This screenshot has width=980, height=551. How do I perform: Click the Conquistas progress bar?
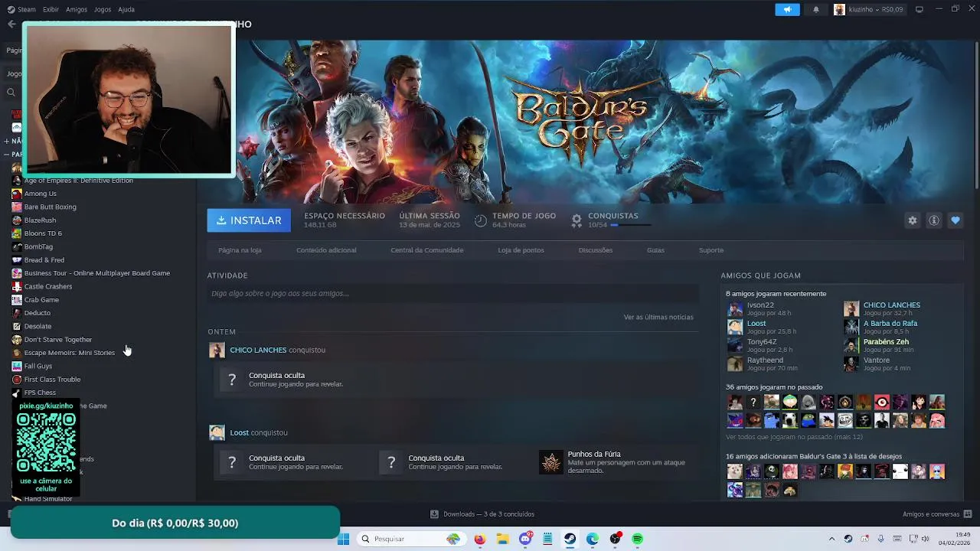tap(631, 225)
